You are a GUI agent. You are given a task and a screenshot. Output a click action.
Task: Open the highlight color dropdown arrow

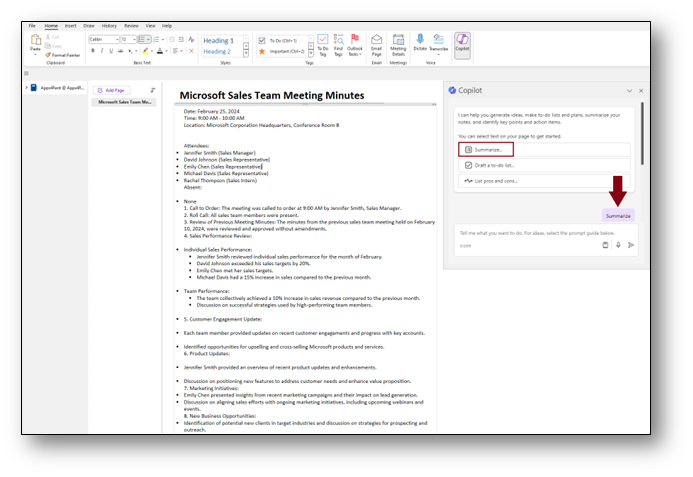click(x=152, y=51)
